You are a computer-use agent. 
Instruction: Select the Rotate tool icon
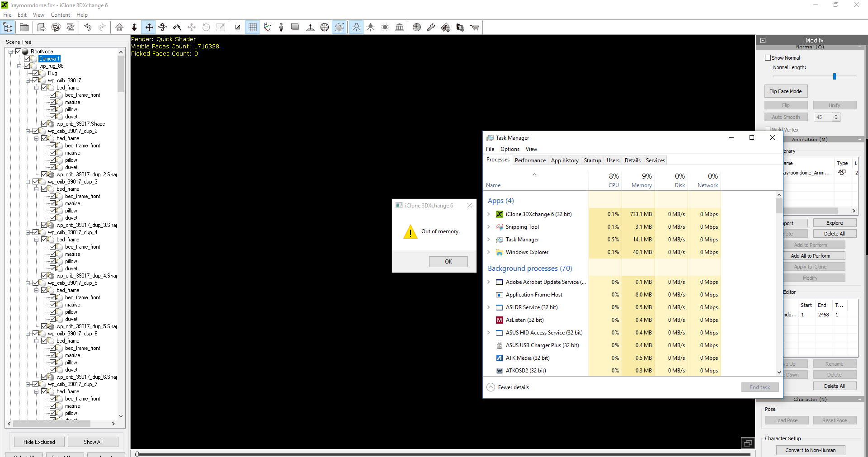[163, 28]
